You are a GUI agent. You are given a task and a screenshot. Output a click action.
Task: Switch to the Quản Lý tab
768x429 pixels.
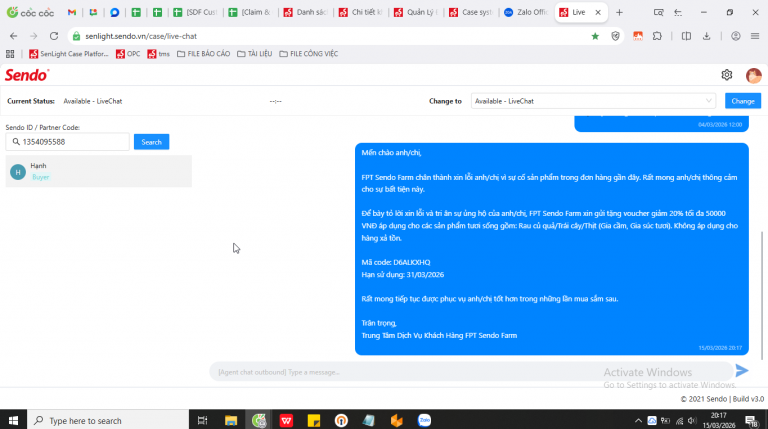416,12
